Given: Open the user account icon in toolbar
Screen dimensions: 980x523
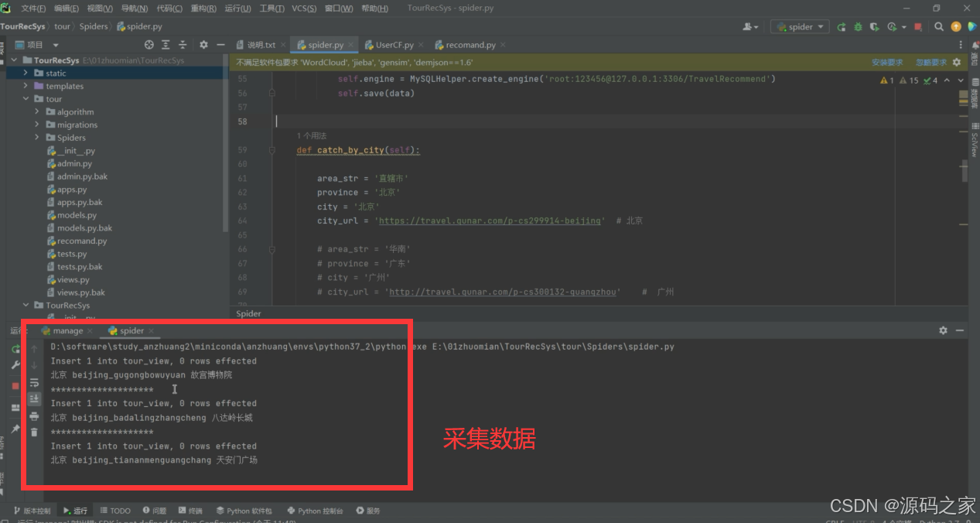Looking at the screenshot, I should (x=750, y=27).
